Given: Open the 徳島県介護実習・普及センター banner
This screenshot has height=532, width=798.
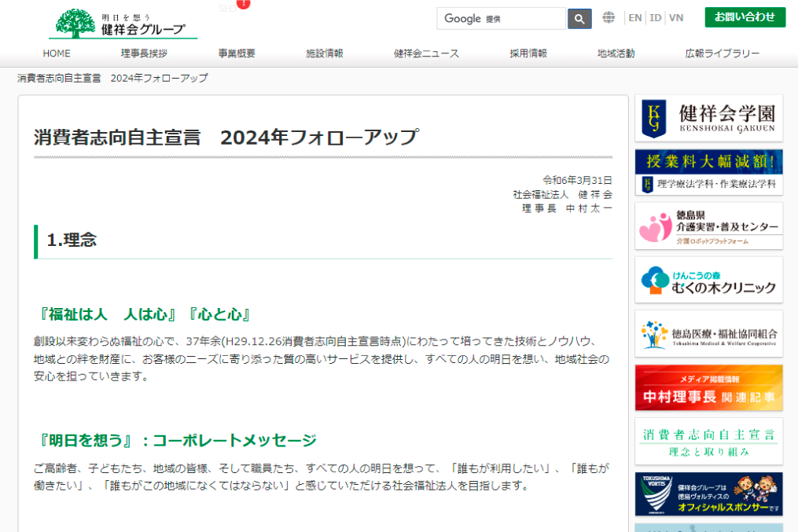Looking at the screenshot, I should [x=708, y=226].
